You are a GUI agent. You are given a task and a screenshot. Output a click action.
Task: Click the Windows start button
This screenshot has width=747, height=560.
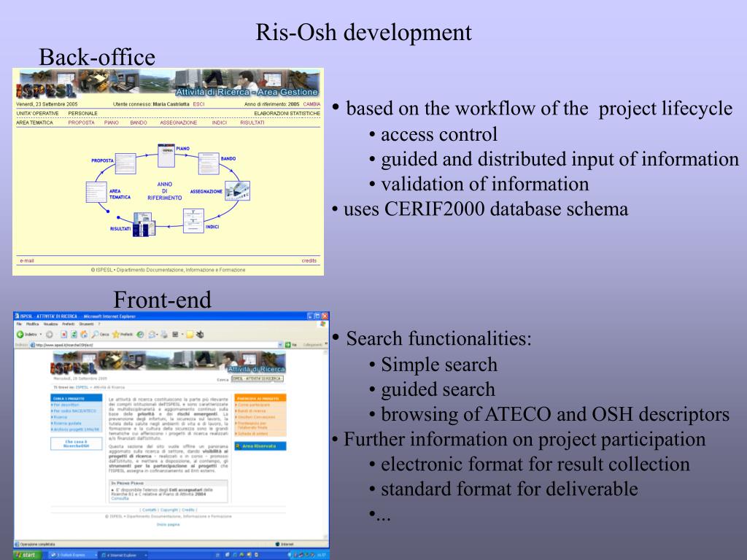(x=27, y=555)
